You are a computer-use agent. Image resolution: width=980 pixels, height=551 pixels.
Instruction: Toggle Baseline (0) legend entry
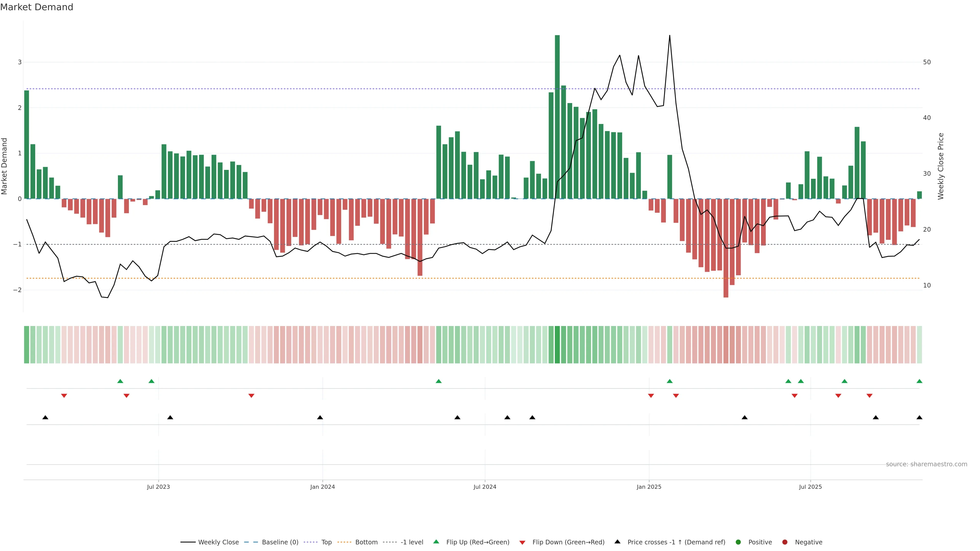click(x=280, y=542)
